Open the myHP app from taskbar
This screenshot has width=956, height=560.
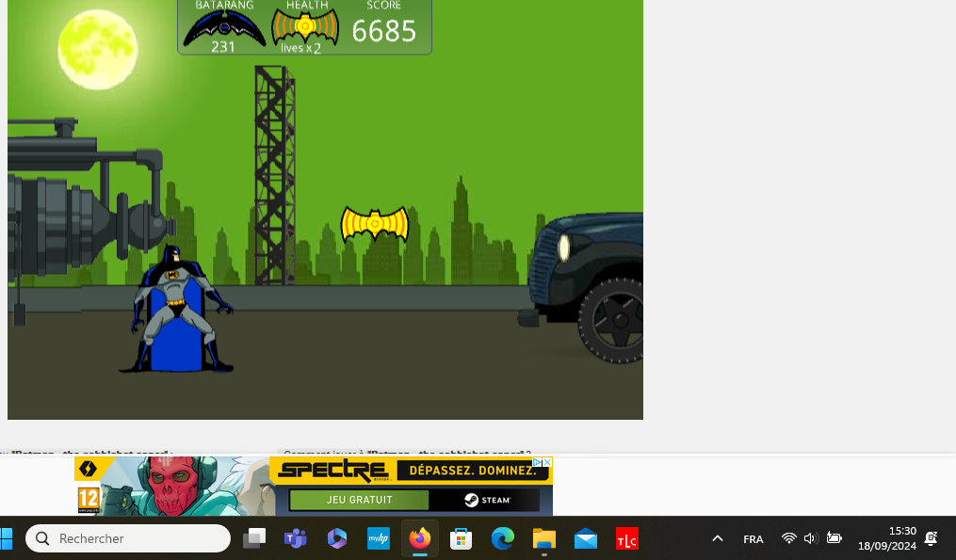tap(379, 538)
